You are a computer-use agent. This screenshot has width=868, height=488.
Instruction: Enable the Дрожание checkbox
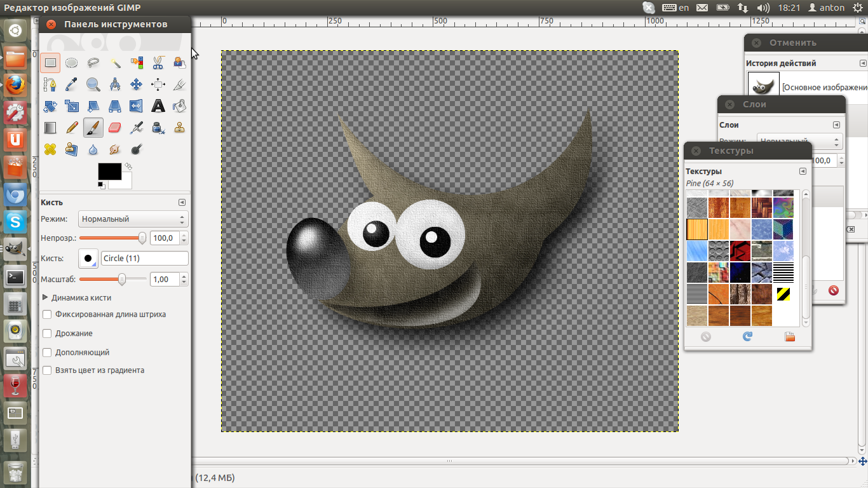tap(47, 334)
